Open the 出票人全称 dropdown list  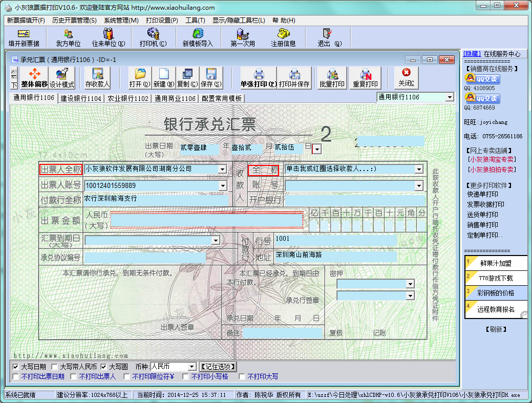click(222, 169)
